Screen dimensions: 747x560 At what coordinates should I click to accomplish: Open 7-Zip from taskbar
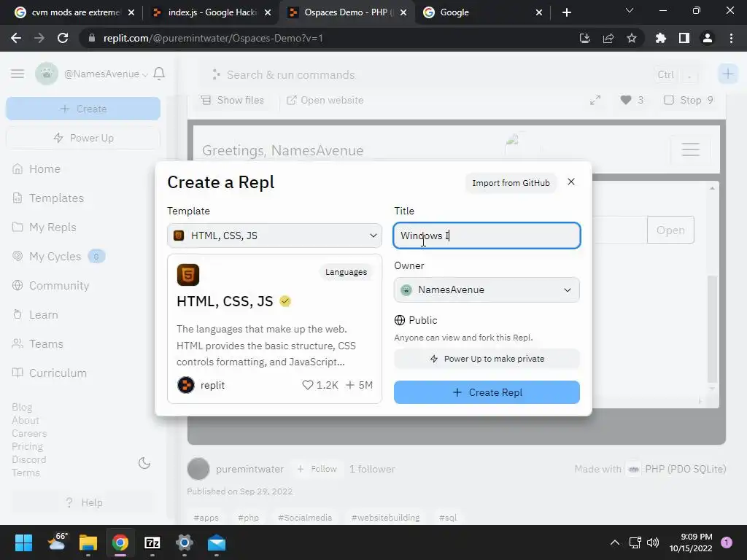152,542
